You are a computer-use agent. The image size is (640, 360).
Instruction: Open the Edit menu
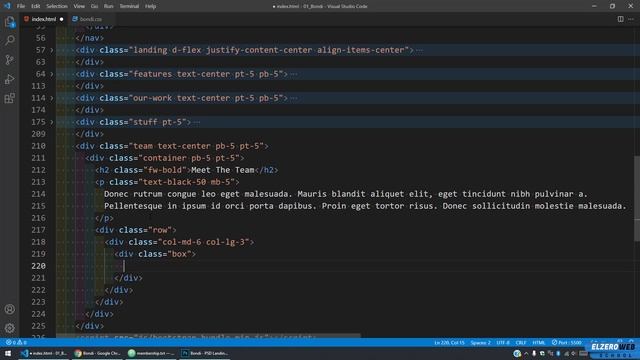[x=36, y=6]
